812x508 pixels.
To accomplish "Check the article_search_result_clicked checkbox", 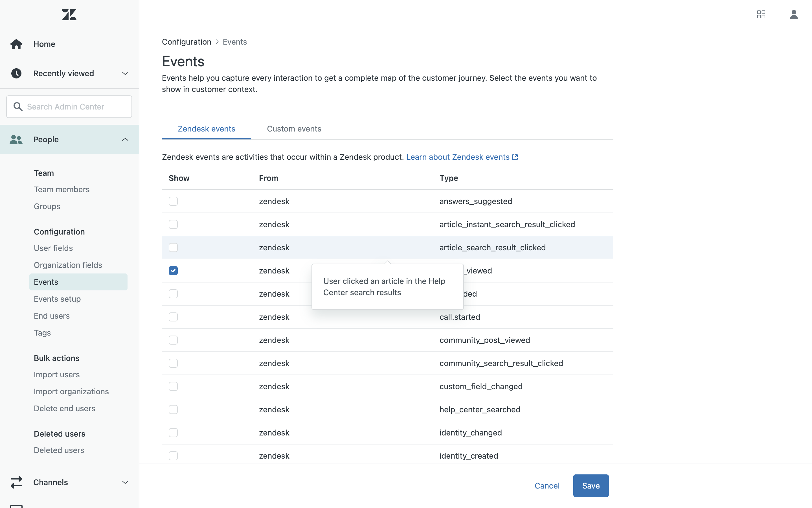I will coord(173,248).
